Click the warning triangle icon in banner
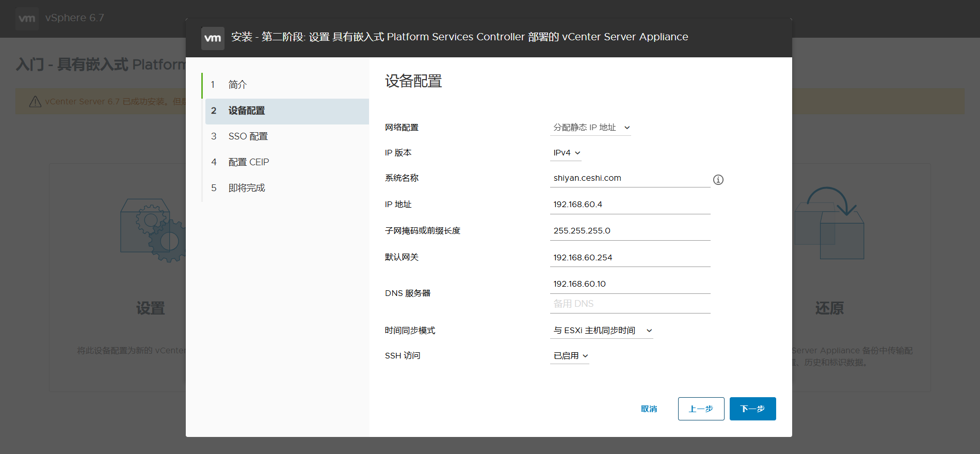The width and height of the screenshot is (980, 454). [x=35, y=102]
